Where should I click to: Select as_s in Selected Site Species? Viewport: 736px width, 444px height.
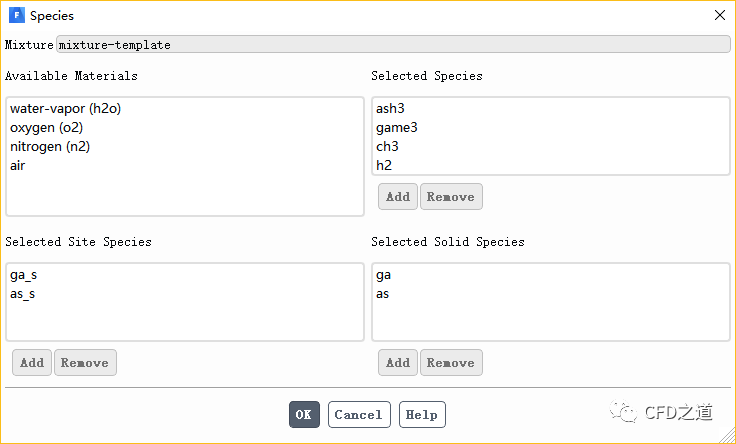(x=24, y=294)
